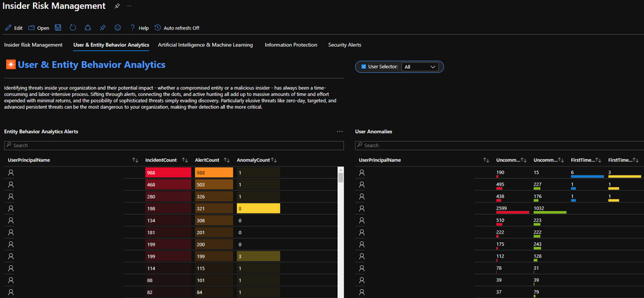The width and height of the screenshot is (644, 298).
Task: Click the user icon in the 198 incidents row
Action: coord(11,208)
